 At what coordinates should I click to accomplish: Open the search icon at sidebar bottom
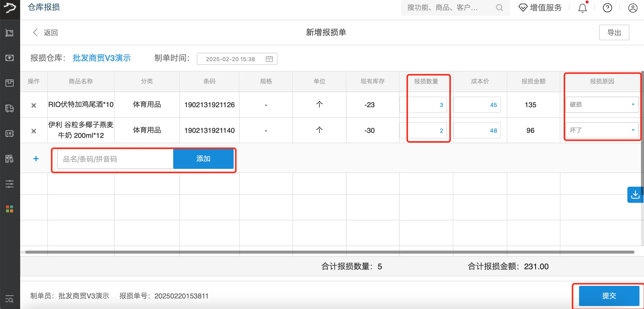tap(10, 299)
